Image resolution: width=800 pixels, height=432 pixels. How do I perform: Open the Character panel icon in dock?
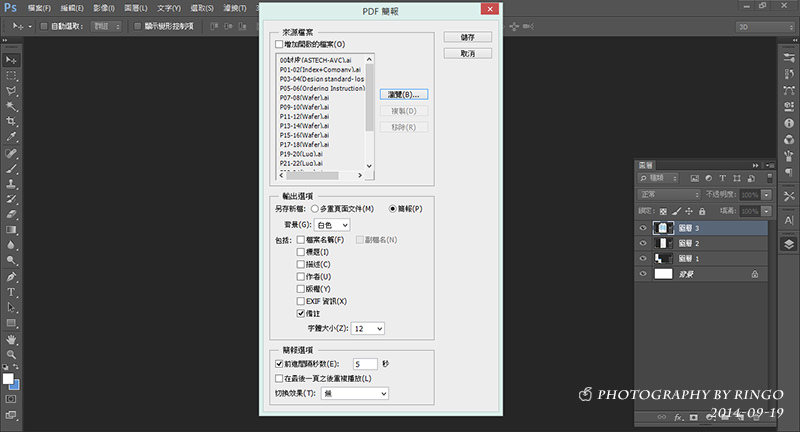pyautogui.click(x=789, y=220)
